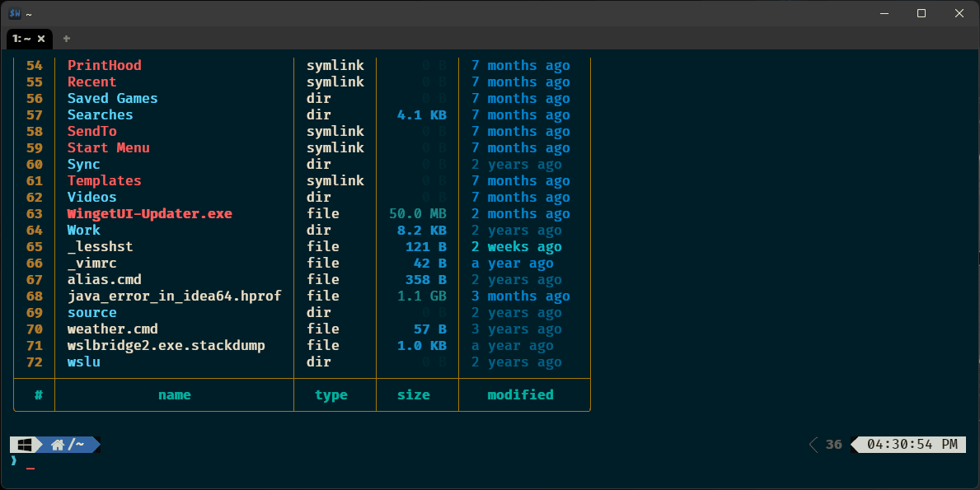Select the WingetUI-Updater.exe entry

149,213
